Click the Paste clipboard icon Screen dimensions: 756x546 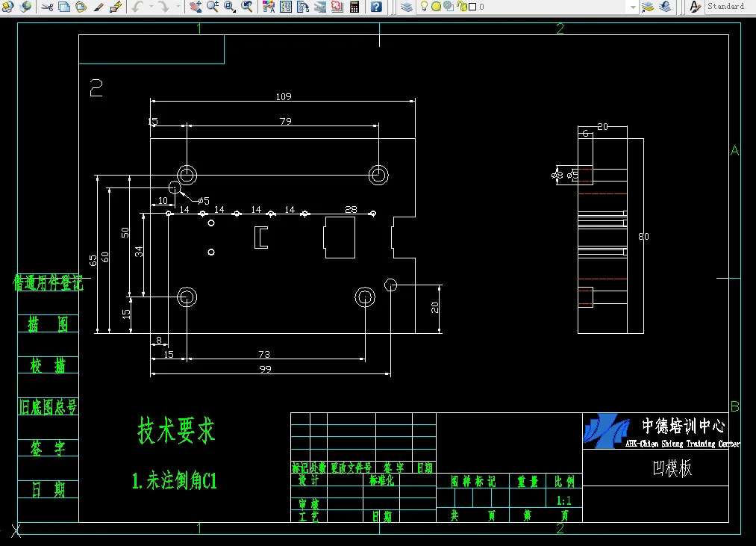[81, 6]
